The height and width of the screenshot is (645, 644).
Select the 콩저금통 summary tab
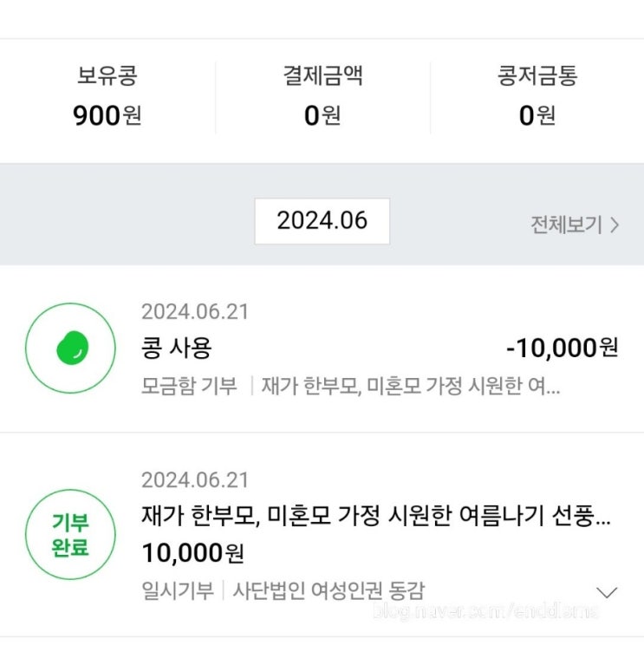pos(537,76)
